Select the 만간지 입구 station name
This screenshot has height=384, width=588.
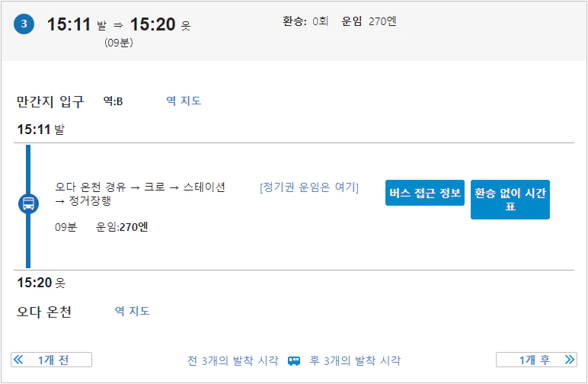coord(50,101)
